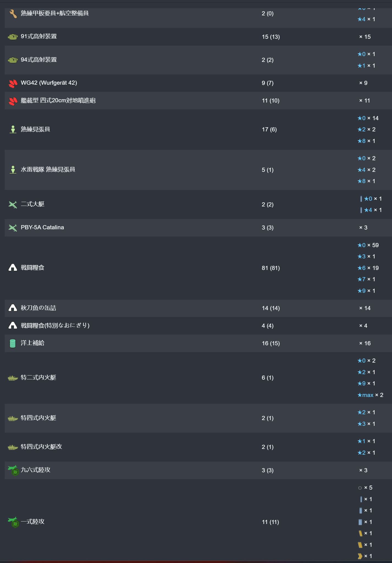Click the ★0 × 59 entry for 戦闘糧食
Image resolution: width=392 pixels, height=563 pixels.
tap(368, 245)
